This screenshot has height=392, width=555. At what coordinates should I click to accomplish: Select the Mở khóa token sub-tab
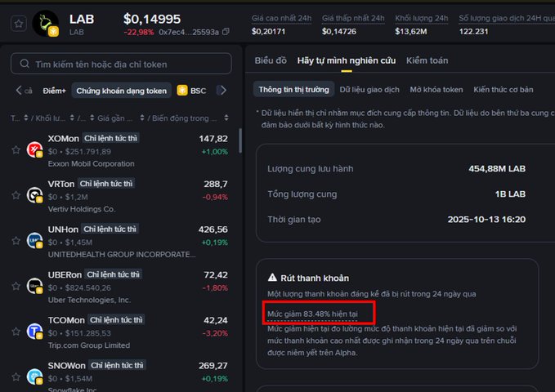pyautogui.click(x=436, y=90)
